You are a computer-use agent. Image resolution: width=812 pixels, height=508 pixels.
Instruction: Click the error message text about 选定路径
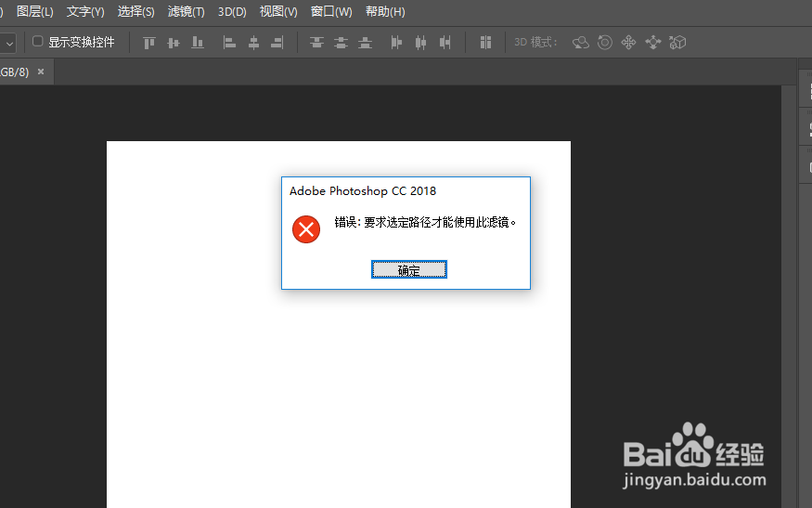425,222
